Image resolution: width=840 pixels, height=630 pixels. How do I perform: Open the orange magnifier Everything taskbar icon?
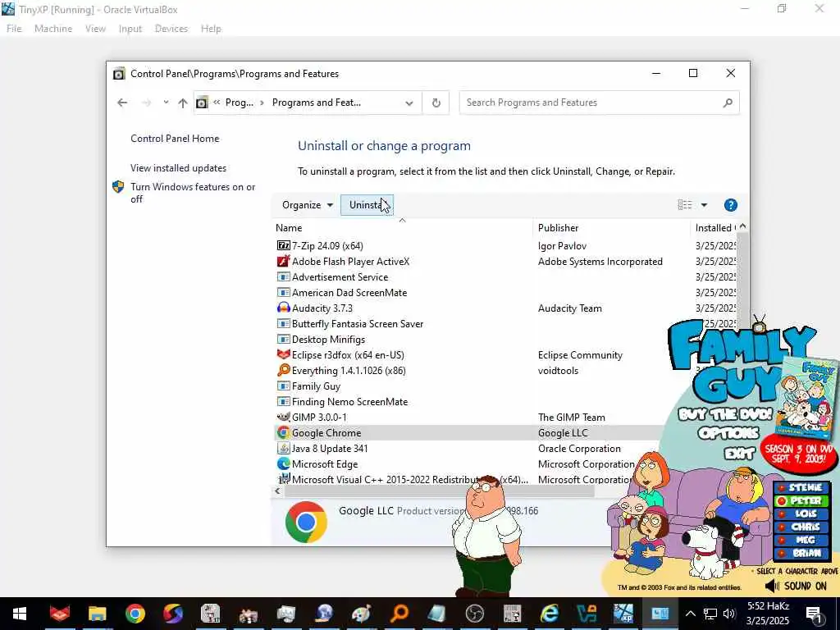(x=399, y=614)
